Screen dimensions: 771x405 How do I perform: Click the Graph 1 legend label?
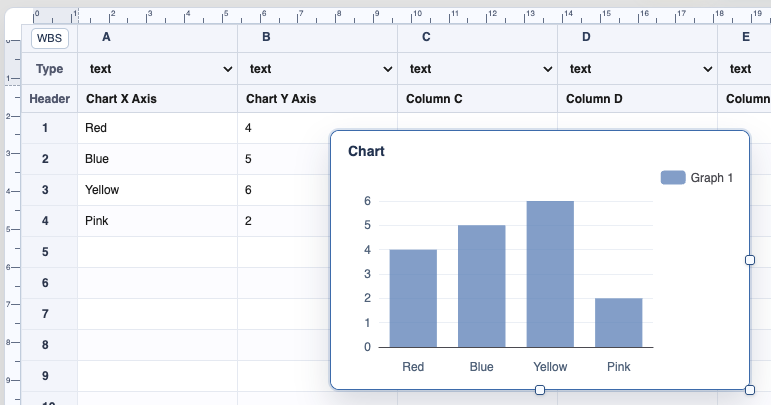(x=712, y=177)
